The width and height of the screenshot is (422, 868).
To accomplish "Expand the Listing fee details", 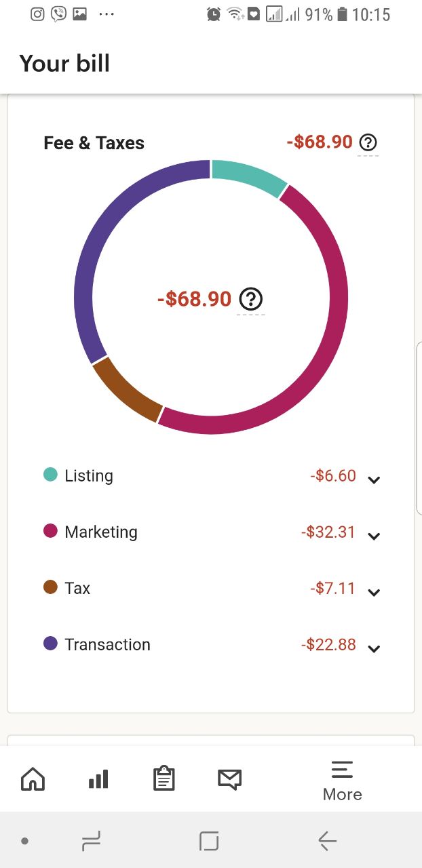I will coord(374,480).
